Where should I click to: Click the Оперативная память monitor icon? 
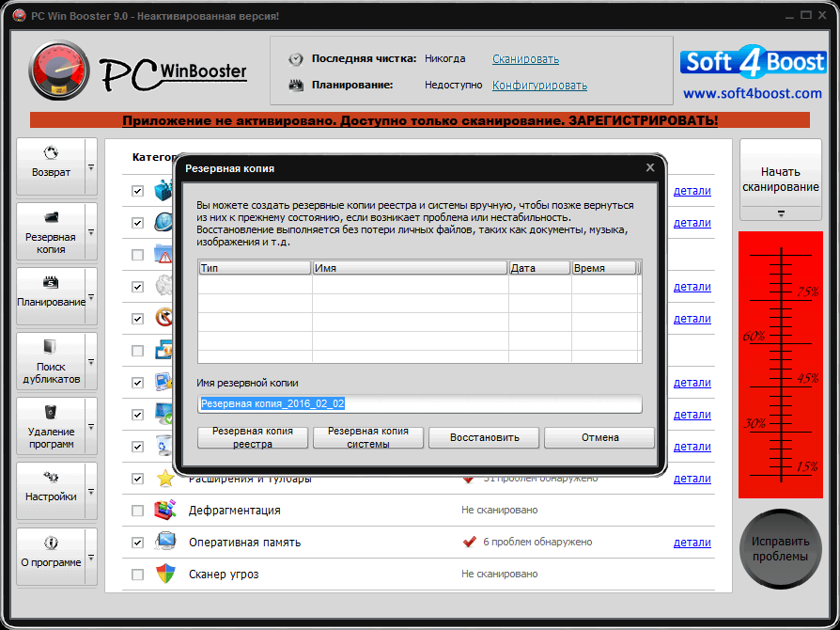click(x=165, y=542)
